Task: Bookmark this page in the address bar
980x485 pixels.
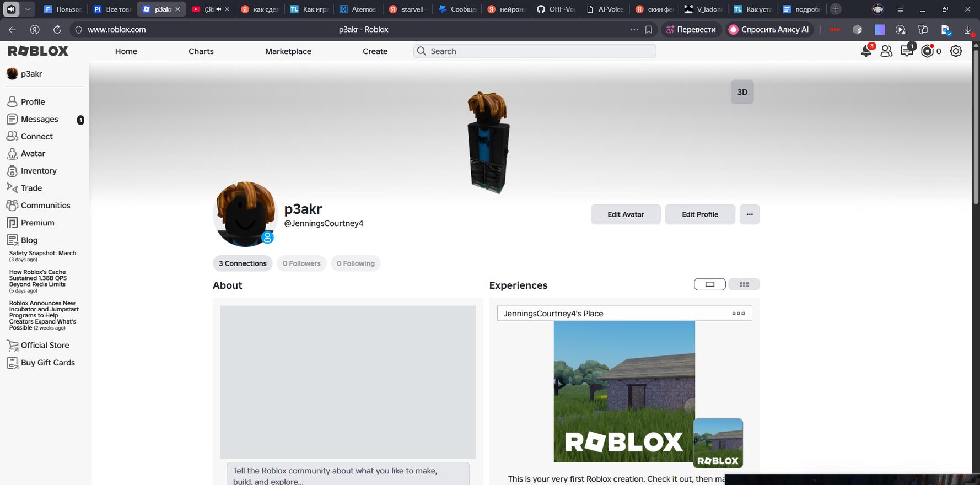Action: pyautogui.click(x=649, y=30)
